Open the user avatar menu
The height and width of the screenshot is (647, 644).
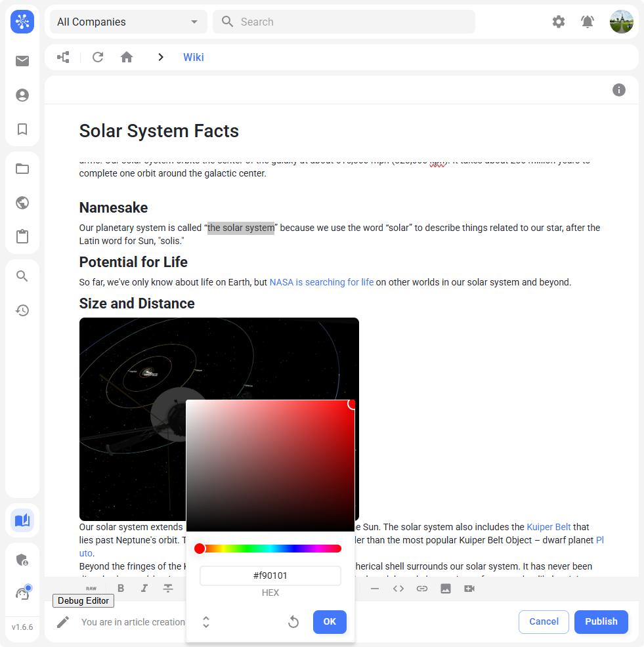pos(621,22)
